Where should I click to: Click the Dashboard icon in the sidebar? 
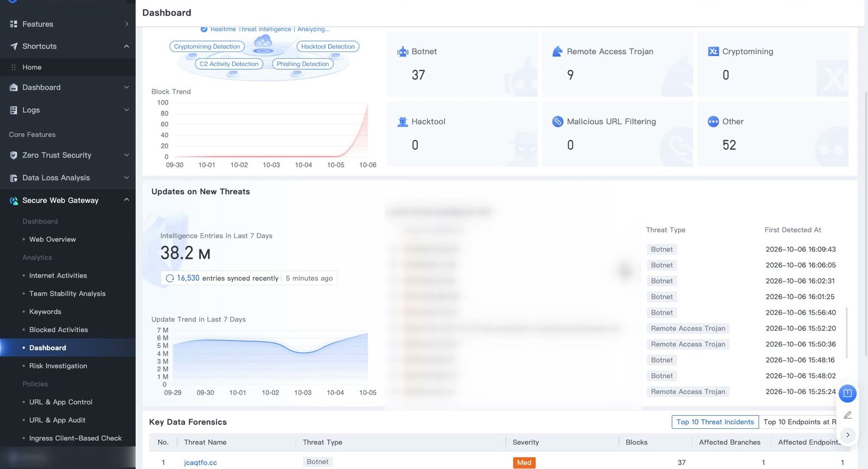[x=14, y=87]
